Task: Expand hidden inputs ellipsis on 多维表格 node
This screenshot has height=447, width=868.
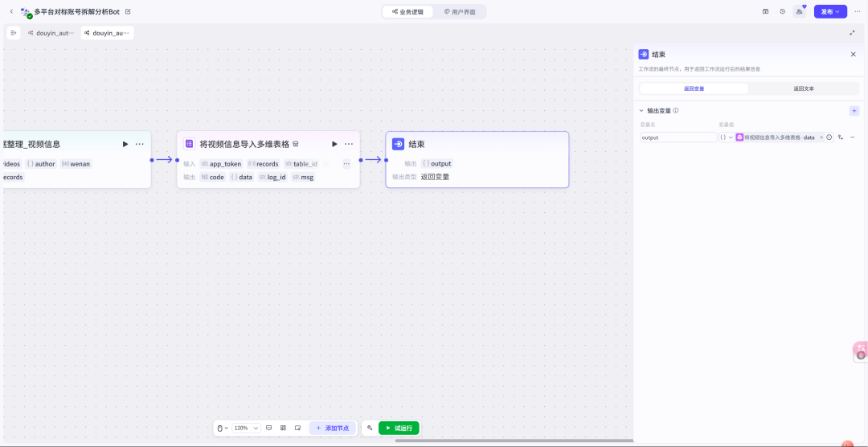Action: click(x=346, y=164)
